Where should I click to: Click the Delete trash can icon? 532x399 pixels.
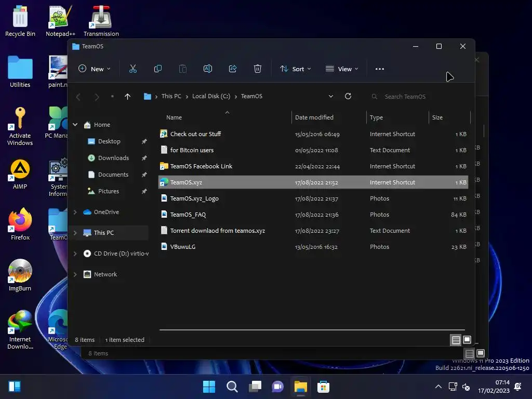pyautogui.click(x=258, y=69)
